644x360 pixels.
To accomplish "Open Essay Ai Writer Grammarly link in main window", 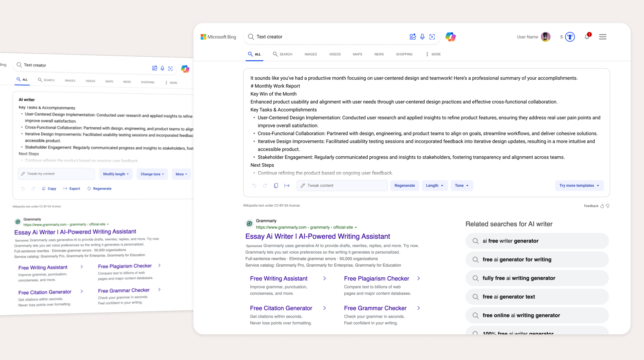I will point(317,236).
